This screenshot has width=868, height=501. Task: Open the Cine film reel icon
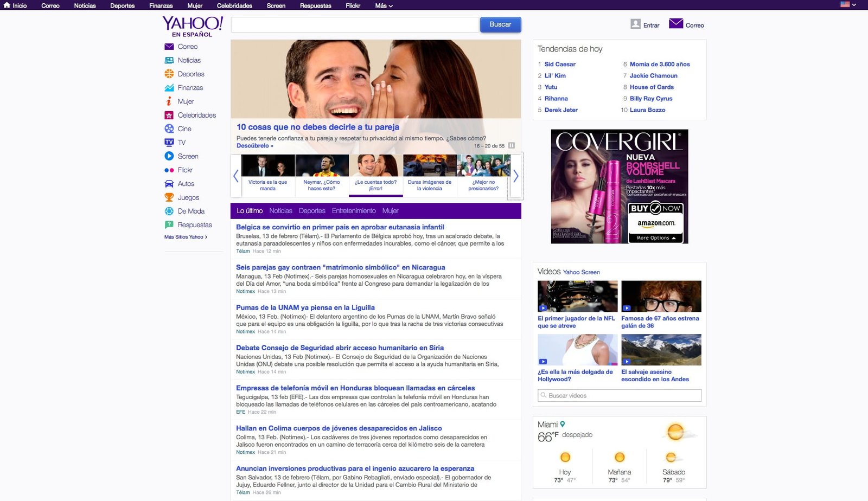(x=169, y=129)
